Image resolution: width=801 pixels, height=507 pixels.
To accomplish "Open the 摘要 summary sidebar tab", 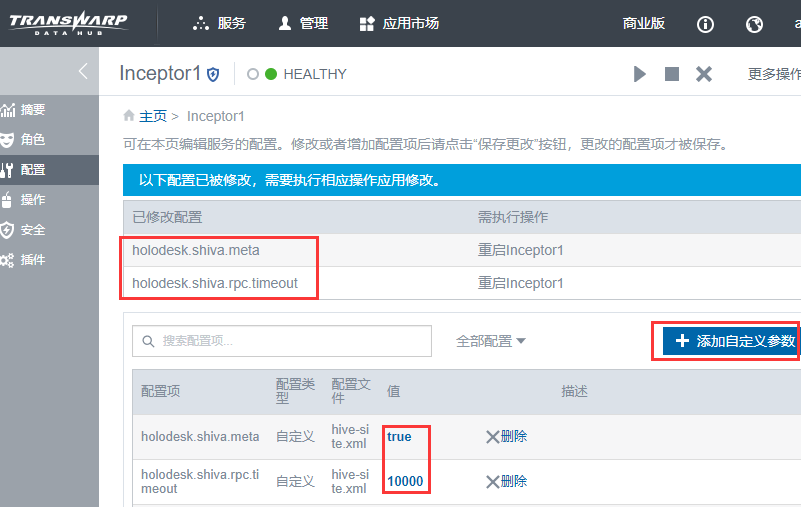I will (32, 110).
